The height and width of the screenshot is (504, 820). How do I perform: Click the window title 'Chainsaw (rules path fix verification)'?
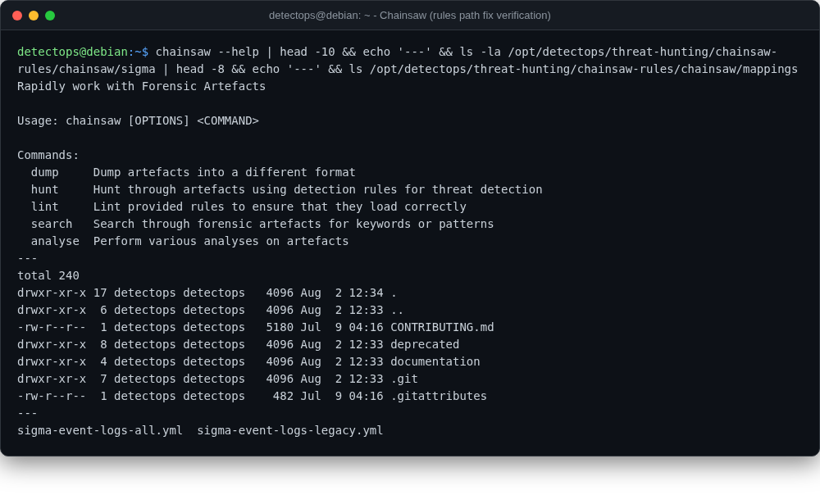click(x=465, y=16)
